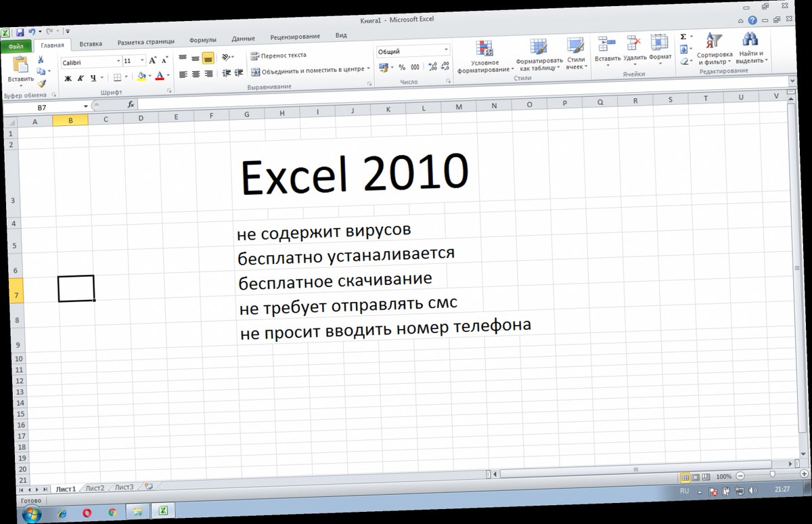Switch to Разметка страницы tab
The width and height of the screenshot is (812, 524).
point(145,42)
